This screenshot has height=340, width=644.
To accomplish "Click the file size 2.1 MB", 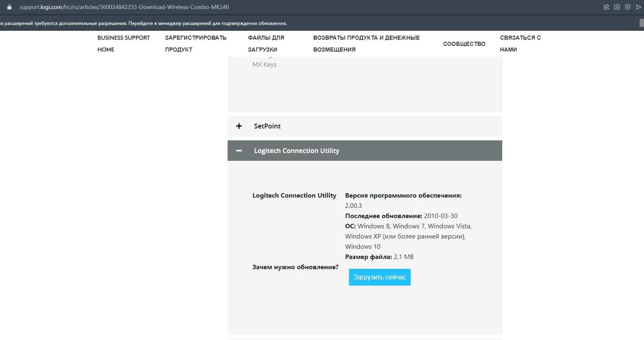I will (404, 257).
